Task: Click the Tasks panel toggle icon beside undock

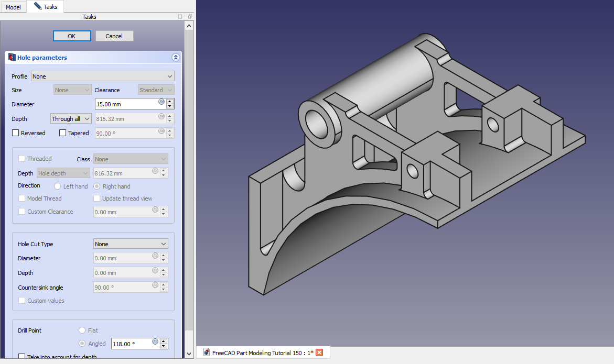Action: click(x=180, y=17)
